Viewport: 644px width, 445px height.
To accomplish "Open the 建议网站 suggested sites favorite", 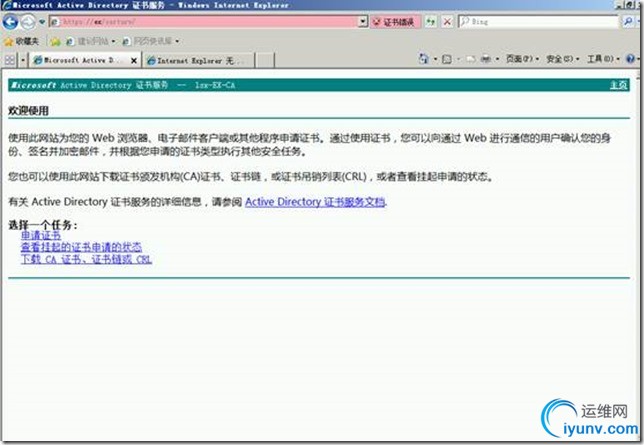I will click(91, 41).
